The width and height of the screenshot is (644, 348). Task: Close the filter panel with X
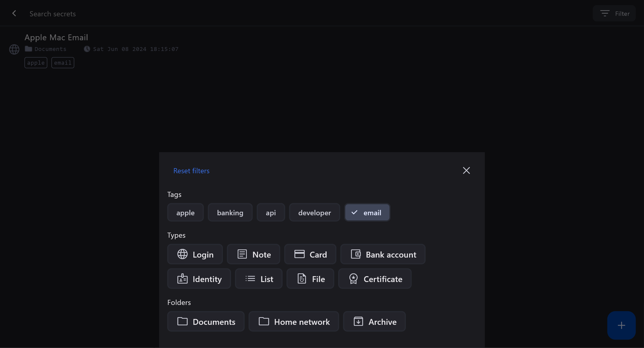[x=466, y=170]
